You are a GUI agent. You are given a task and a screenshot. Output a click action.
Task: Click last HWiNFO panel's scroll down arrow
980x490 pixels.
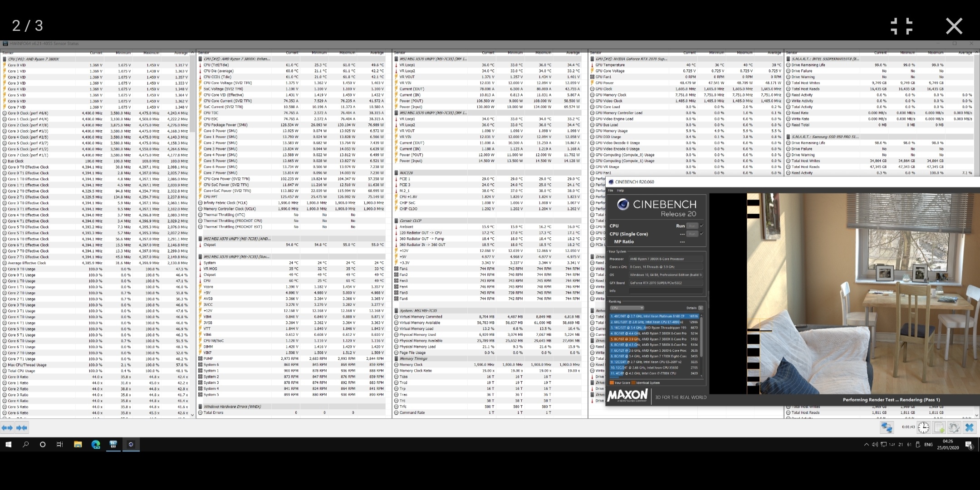point(977,415)
